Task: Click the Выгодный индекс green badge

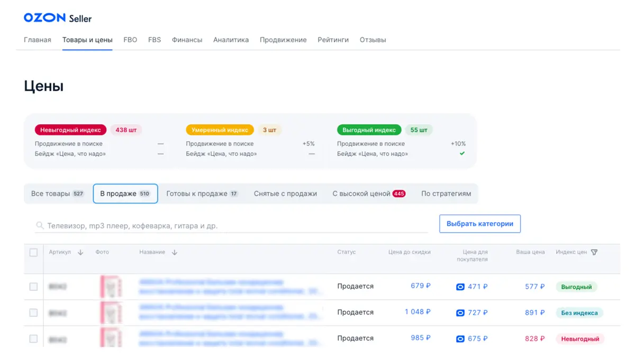Action: (369, 130)
